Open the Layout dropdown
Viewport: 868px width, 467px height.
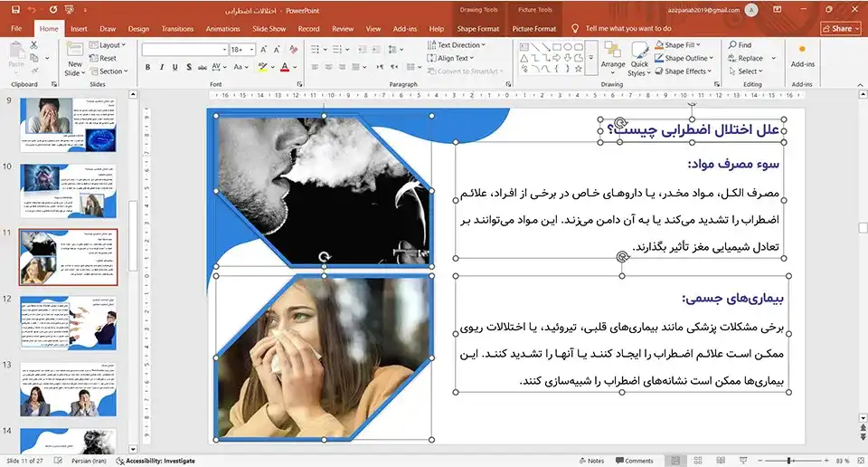[108, 45]
